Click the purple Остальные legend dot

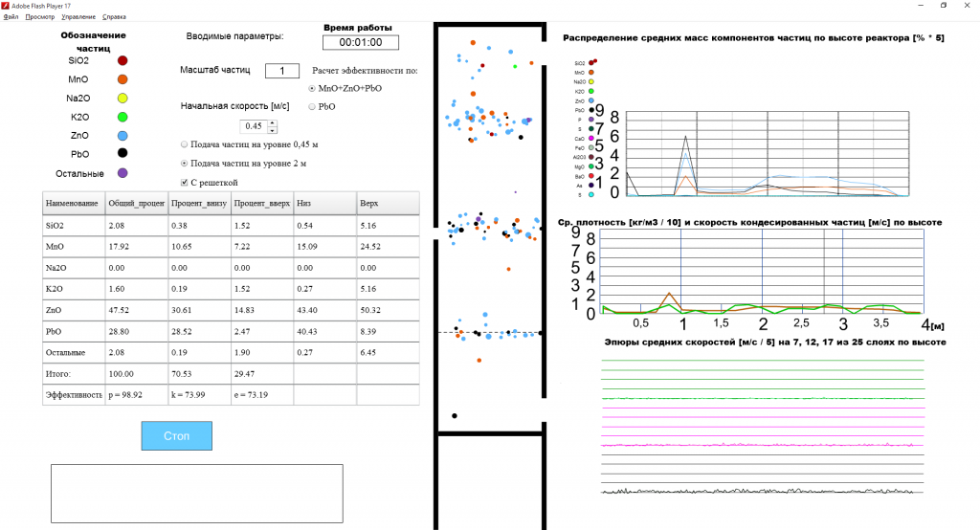click(122, 173)
